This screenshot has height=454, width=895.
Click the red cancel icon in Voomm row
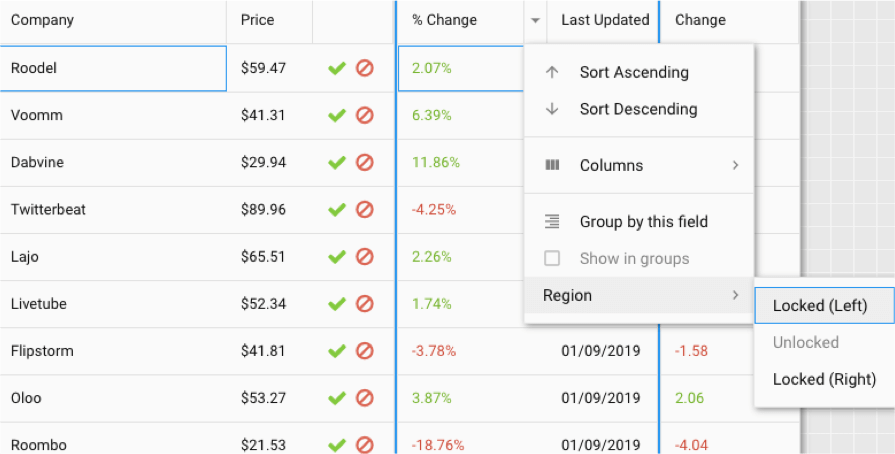click(365, 115)
